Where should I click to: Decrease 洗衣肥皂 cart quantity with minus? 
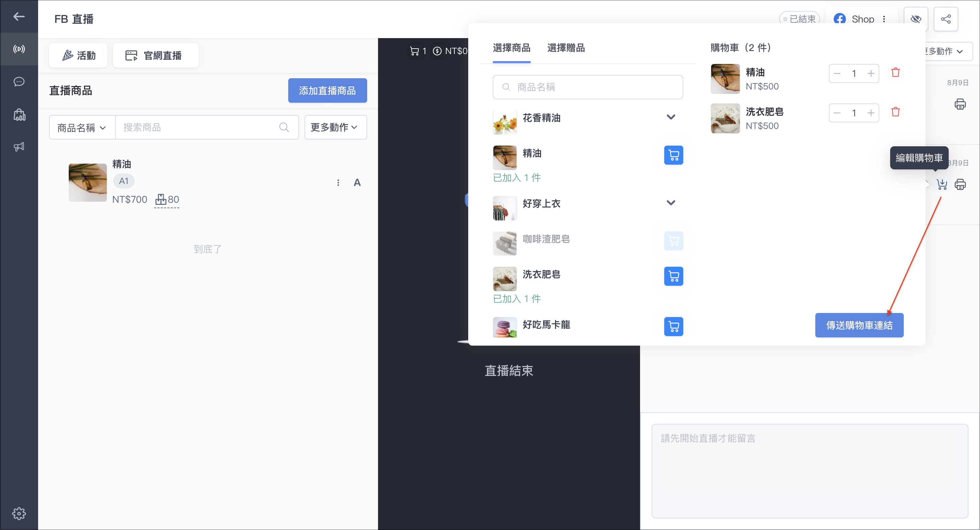coord(837,113)
